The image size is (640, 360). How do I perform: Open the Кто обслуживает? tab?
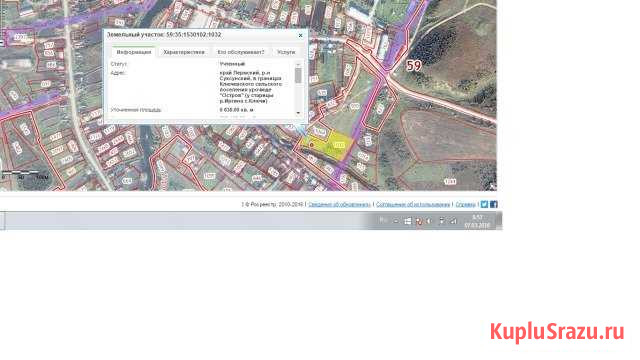point(241,52)
